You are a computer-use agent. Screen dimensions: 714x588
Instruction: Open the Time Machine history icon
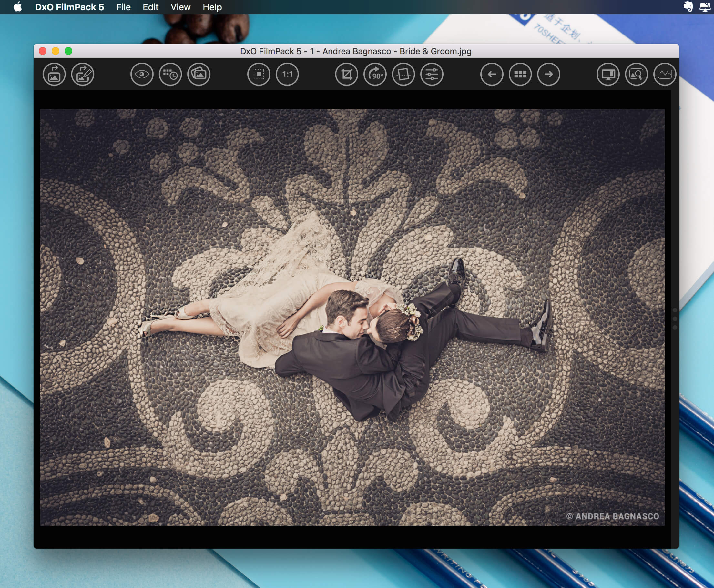(x=170, y=74)
